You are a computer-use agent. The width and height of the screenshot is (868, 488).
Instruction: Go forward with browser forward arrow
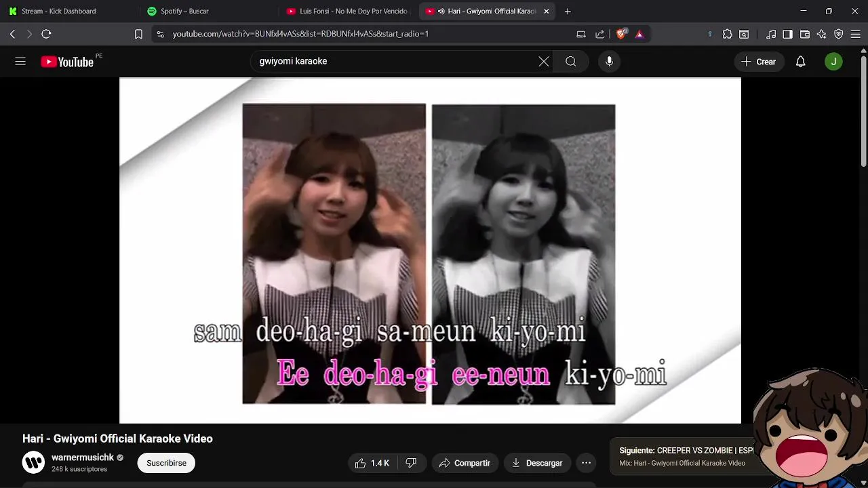(x=29, y=34)
